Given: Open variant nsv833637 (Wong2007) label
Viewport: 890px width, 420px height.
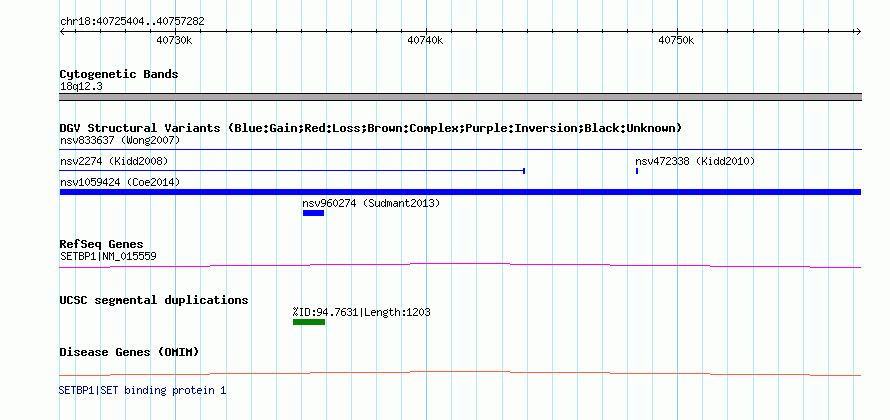Looking at the screenshot, I should point(120,140).
